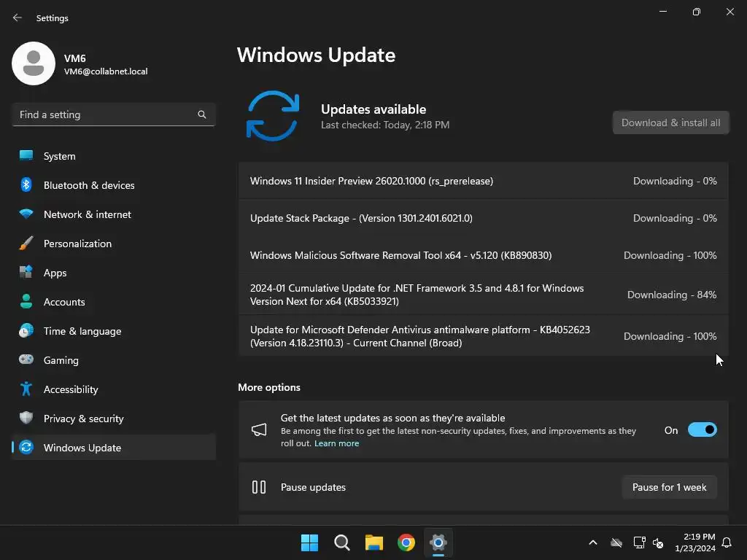Click the More options heading
Screen dimensions: 747x560
[x=269, y=387]
